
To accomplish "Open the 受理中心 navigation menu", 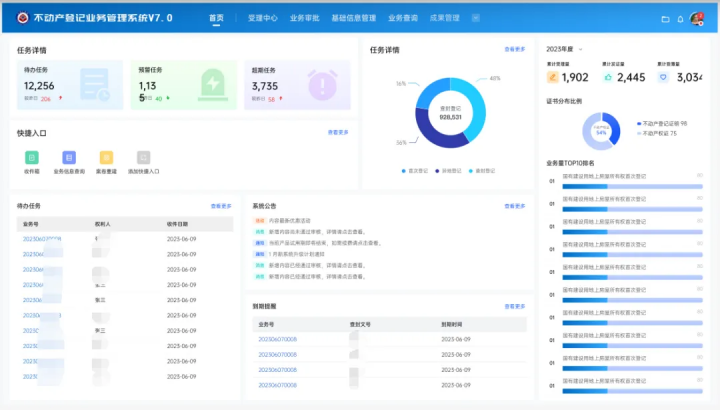I will coord(262,18).
